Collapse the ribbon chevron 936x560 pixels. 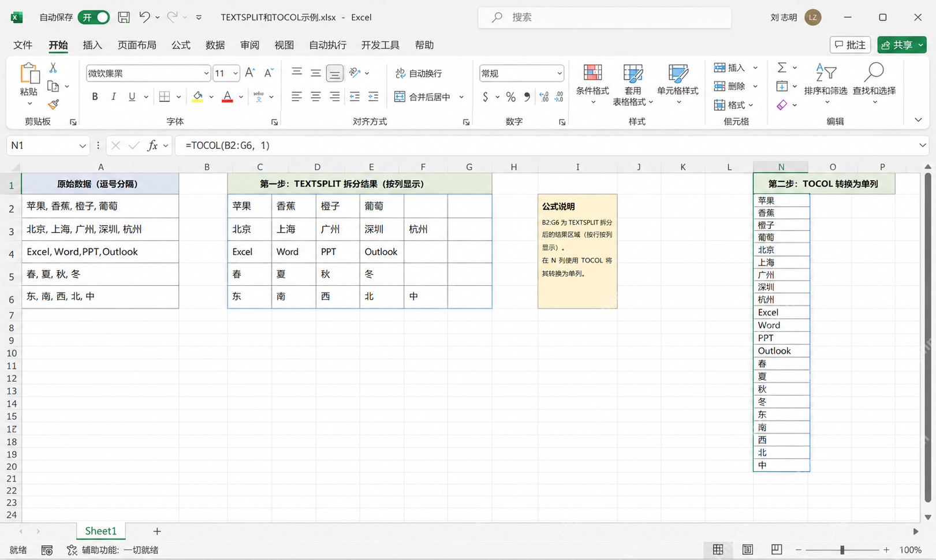(918, 120)
